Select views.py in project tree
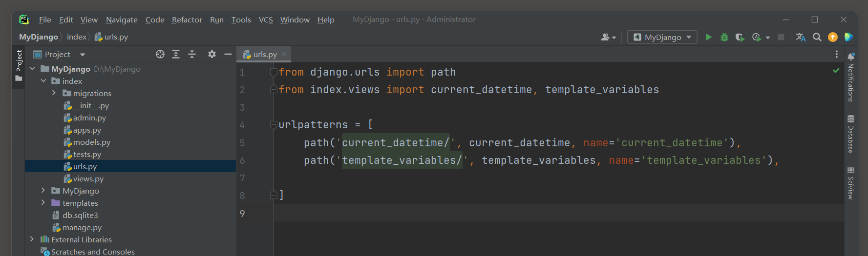This screenshot has height=256, width=868. pos(88,179)
